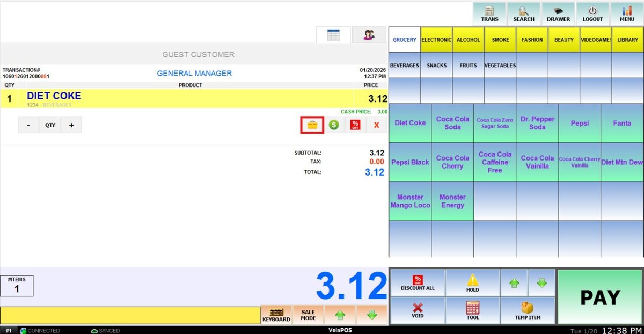644x334 pixels.
Task: Click DISCOUNT ALL button
Action: coord(418,283)
